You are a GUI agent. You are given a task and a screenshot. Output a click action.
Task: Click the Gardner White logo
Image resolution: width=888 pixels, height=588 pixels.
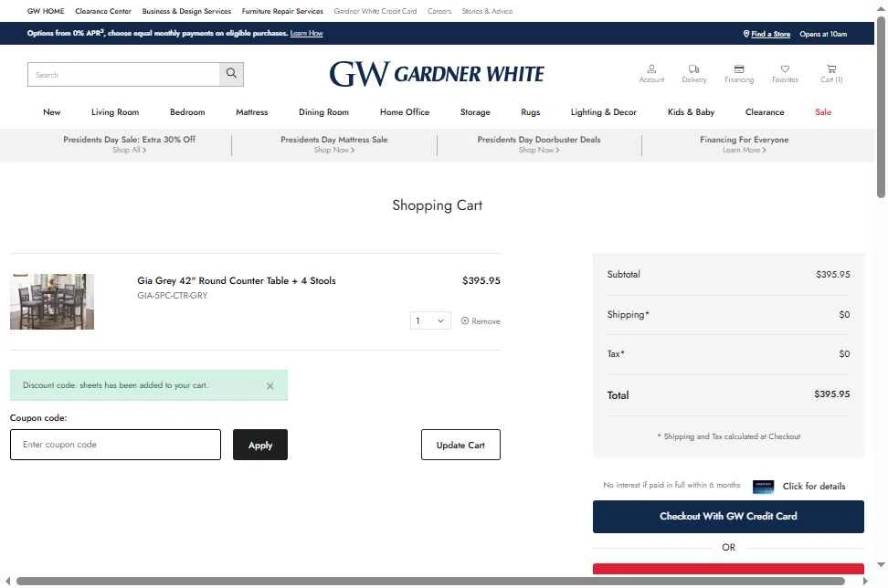(437, 74)
